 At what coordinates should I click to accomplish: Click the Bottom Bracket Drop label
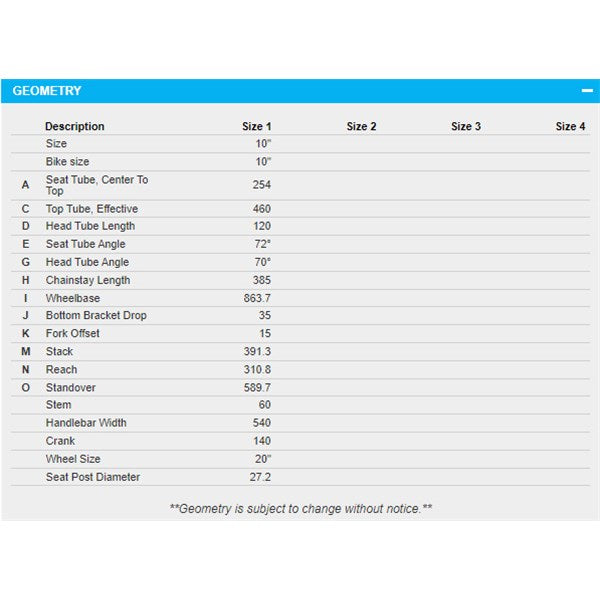96,316
